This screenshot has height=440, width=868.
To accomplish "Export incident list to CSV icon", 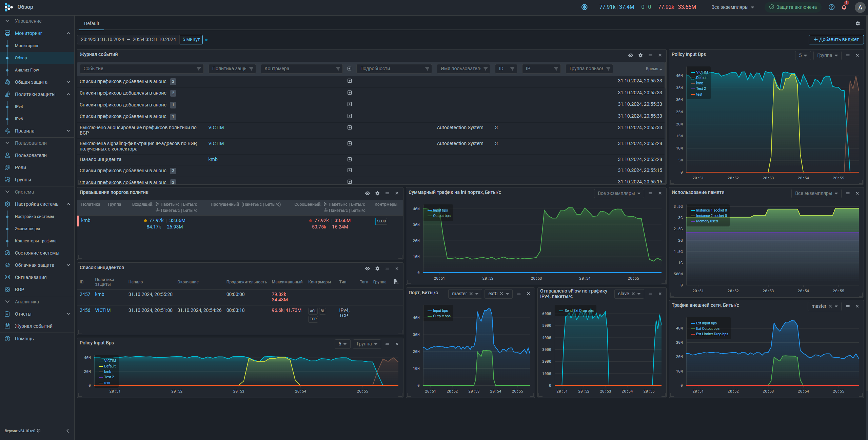I will point(396,282).
